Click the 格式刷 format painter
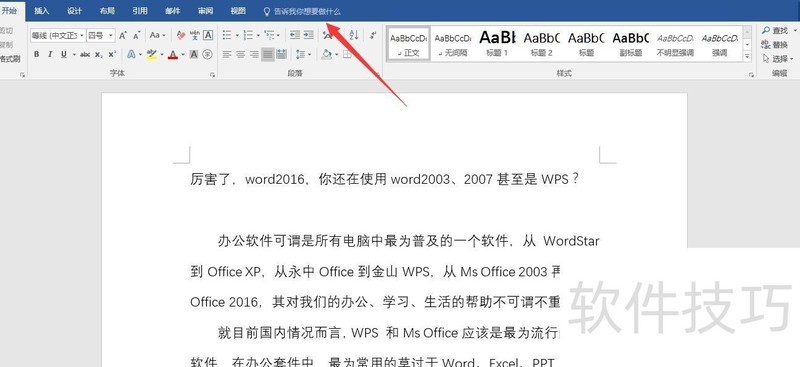Screen dimensions: 800x367 (10, 59)
